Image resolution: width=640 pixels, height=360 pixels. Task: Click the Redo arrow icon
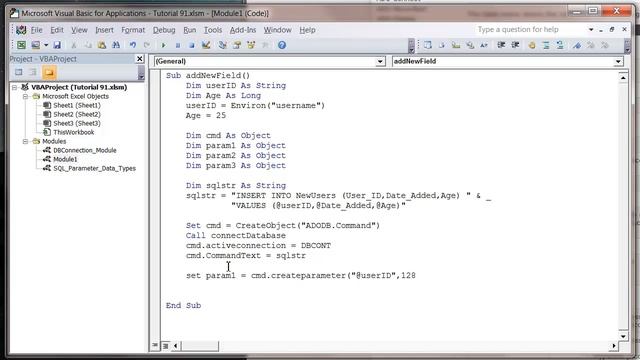pos(147,45)
